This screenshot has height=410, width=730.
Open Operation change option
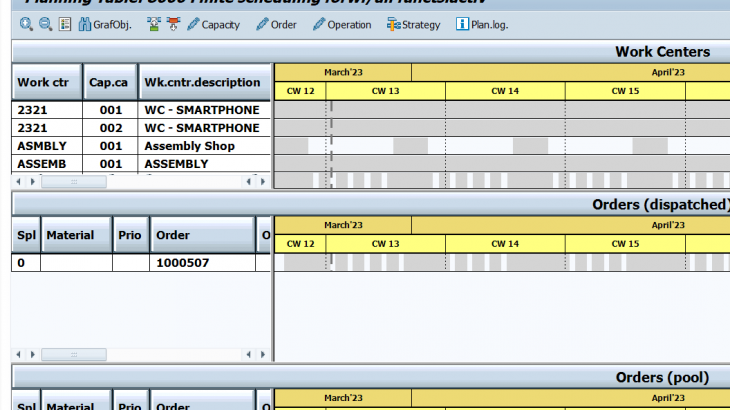coord(342,24)
